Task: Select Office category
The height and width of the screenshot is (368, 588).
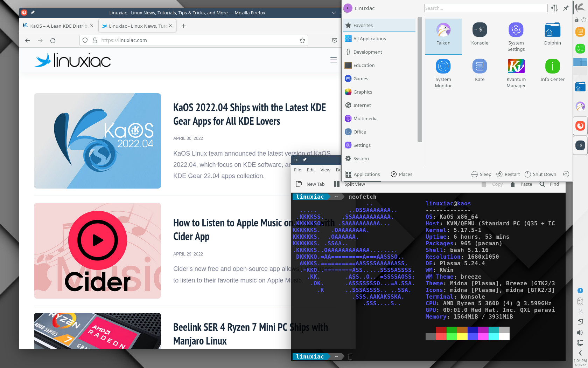Action: click(x=379, y=132)
